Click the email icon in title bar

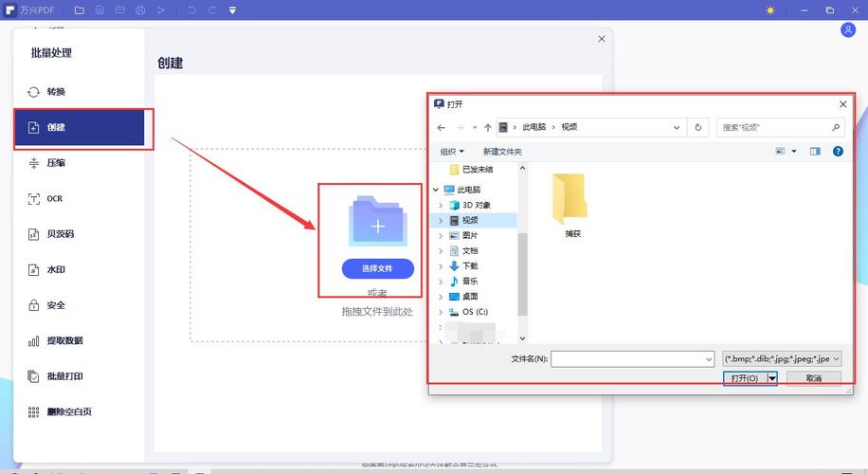click(x=119, y=10)
